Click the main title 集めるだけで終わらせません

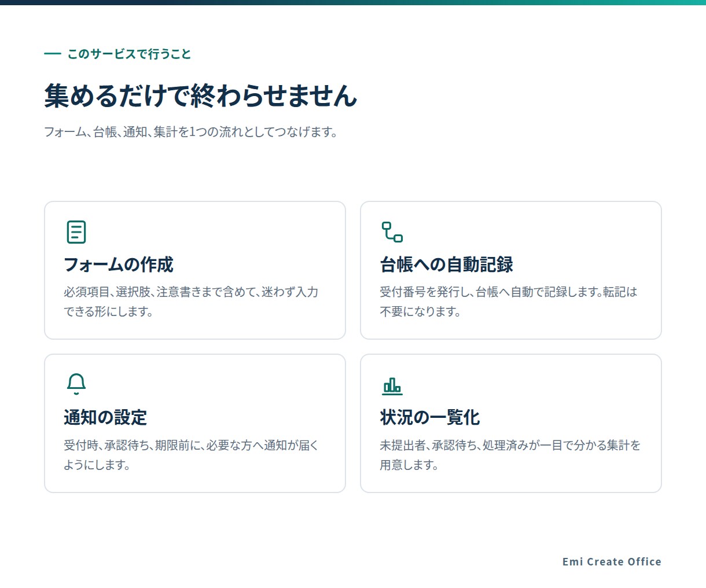(201, 95)
